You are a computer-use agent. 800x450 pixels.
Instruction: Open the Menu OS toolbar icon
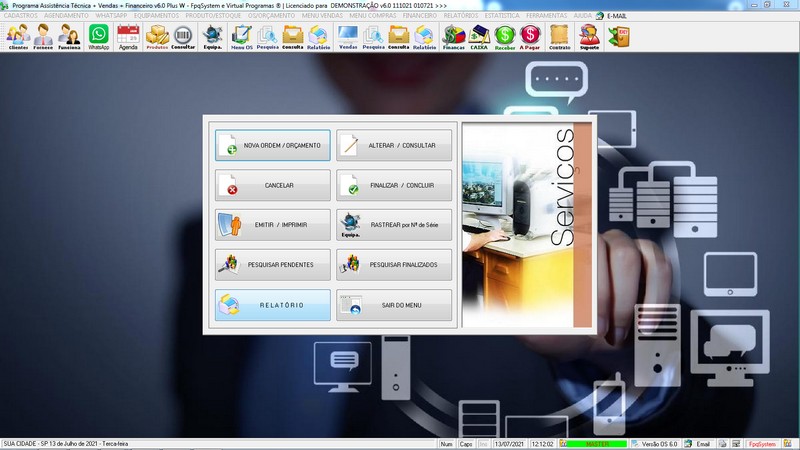pyautogui.click(x=241, y=37)
